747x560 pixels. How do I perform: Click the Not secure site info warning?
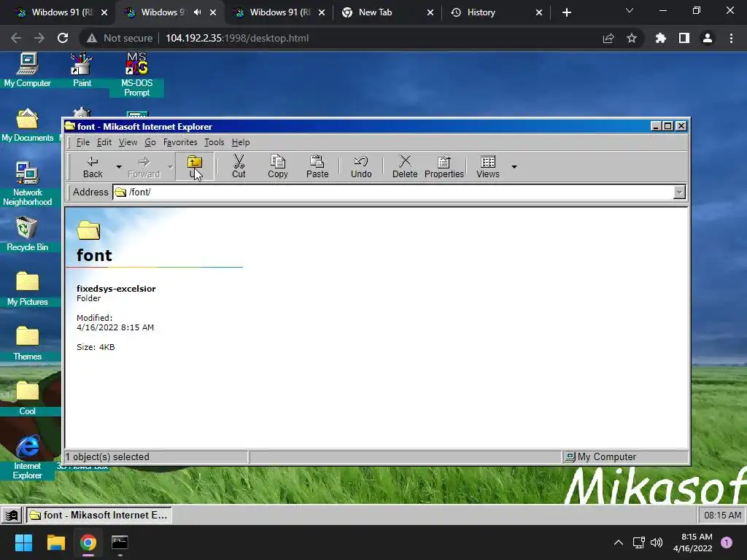coord(120,38)
